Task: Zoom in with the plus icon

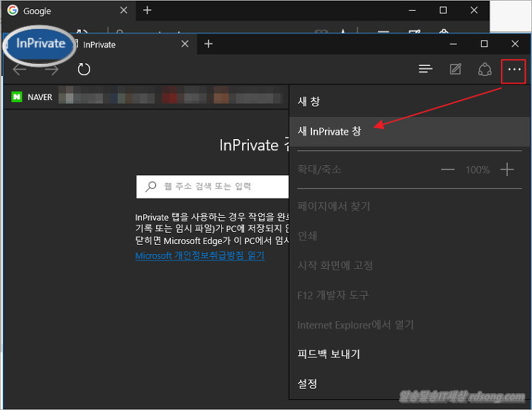Action: pos(506,170)
